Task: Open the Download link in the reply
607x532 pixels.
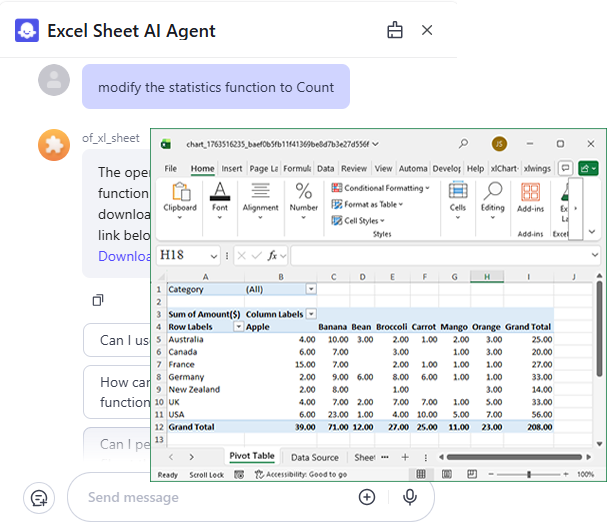Action: pyautogui.click(x=124, y=256)
